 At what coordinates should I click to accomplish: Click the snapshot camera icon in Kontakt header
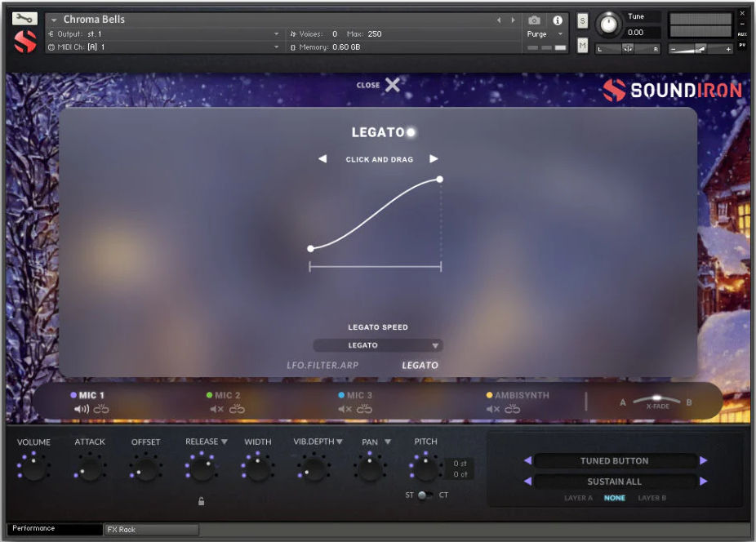(535, 21)
